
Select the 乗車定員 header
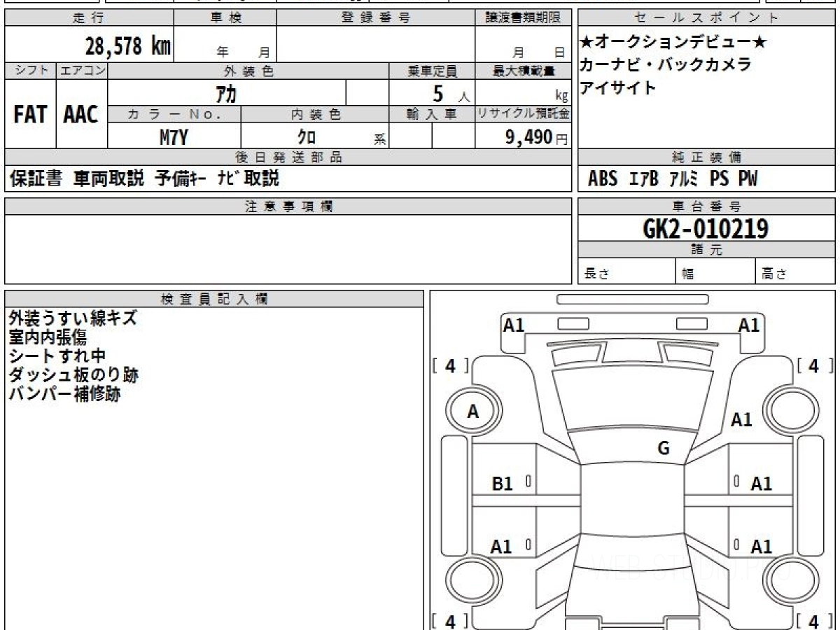[432, 71]
